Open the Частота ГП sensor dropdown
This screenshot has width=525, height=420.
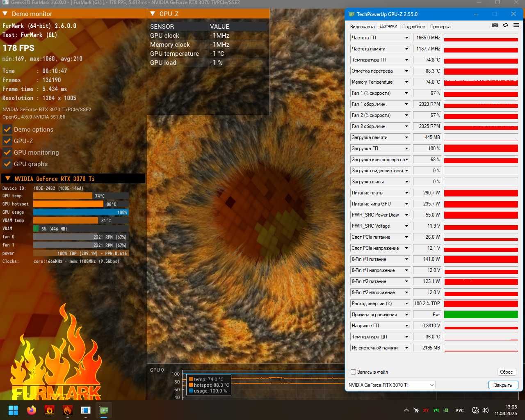coord(406,38)
